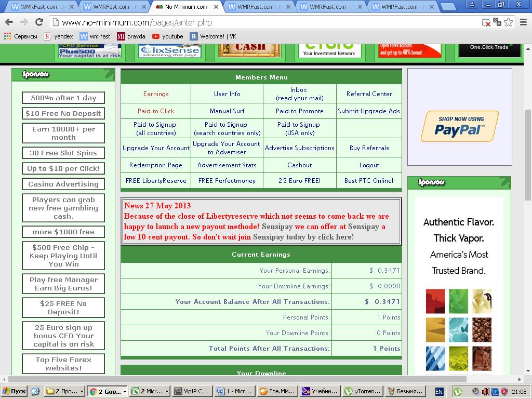This screenshot has height=399, width=532.
Task: Open FREE Perfectmoney link
Action: (227, 180)
